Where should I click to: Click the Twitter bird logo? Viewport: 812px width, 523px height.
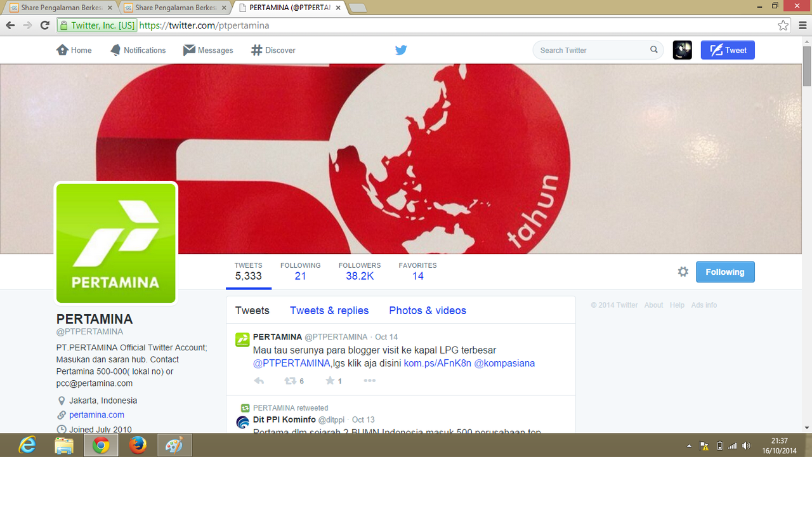click(401, 50)
